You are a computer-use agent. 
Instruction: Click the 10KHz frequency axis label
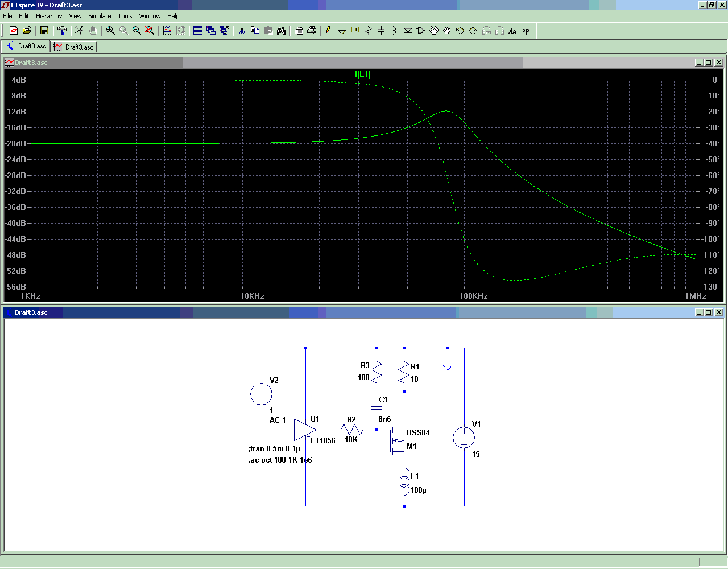[252, 296]
